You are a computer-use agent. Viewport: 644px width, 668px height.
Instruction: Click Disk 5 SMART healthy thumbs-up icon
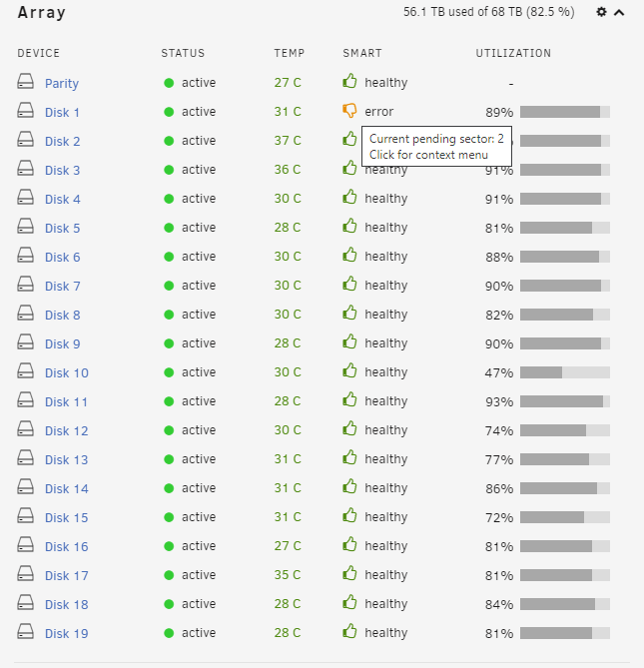click(349, 226)
